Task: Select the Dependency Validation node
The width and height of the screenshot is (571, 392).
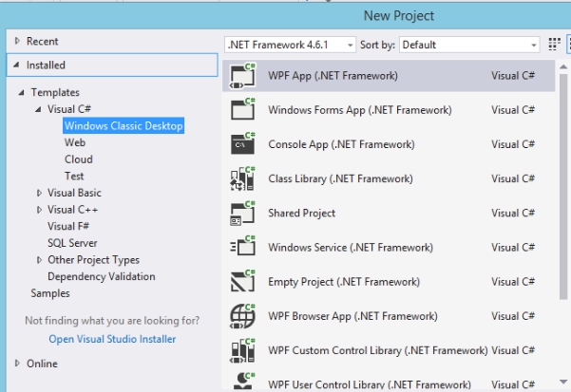Action: 102,276
